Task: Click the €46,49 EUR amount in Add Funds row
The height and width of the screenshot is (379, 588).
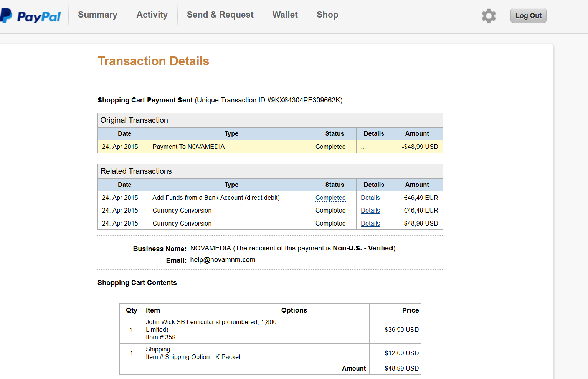Action: click(421, 198)
